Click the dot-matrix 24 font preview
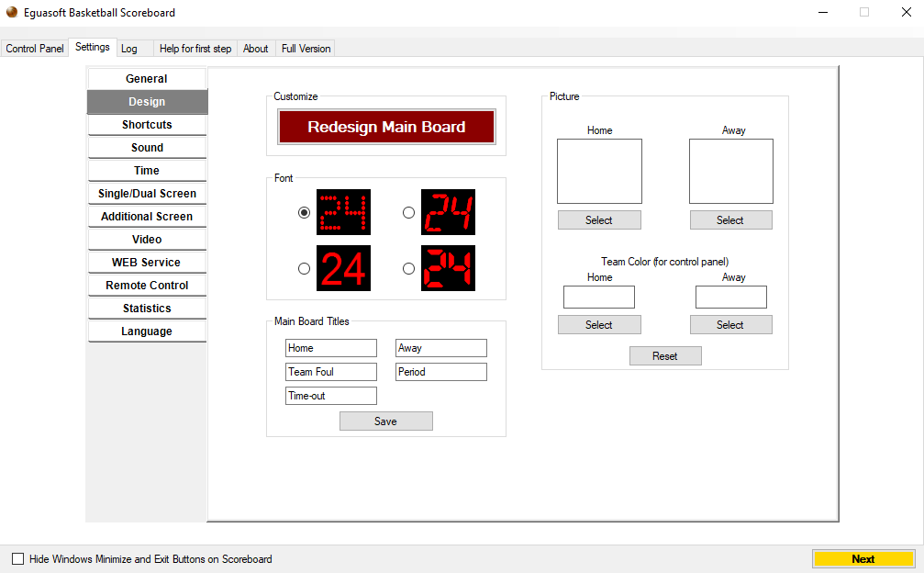The image size is (924, 573). [343, 212]
